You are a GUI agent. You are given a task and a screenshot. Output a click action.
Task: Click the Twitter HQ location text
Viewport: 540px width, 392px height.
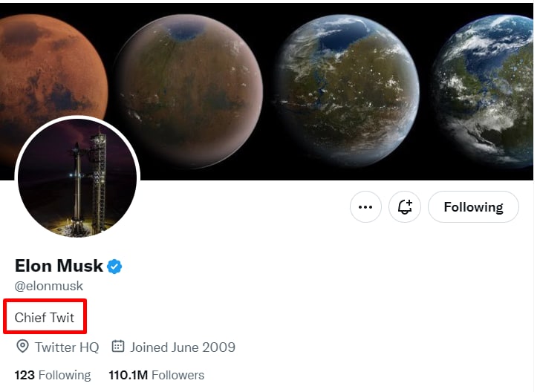[x=67, y=347]
